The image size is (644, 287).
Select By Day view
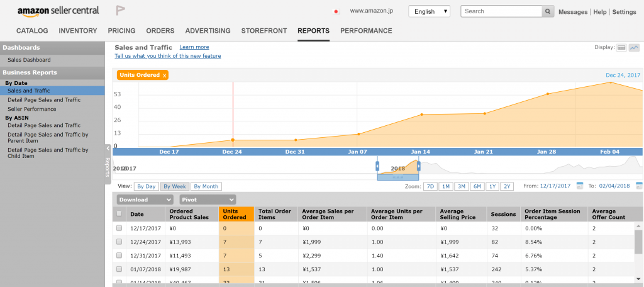coord(146,187)
